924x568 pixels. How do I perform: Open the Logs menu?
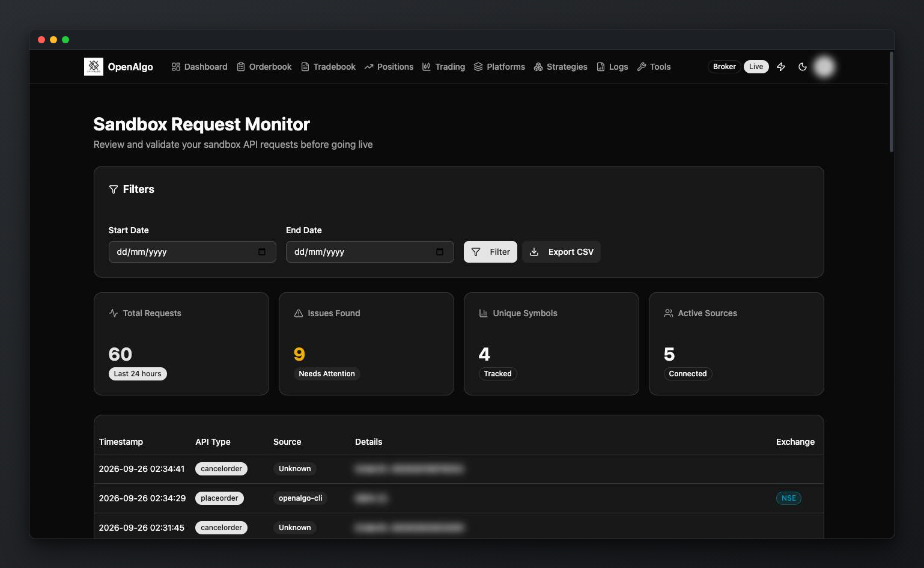coord(612,67)
